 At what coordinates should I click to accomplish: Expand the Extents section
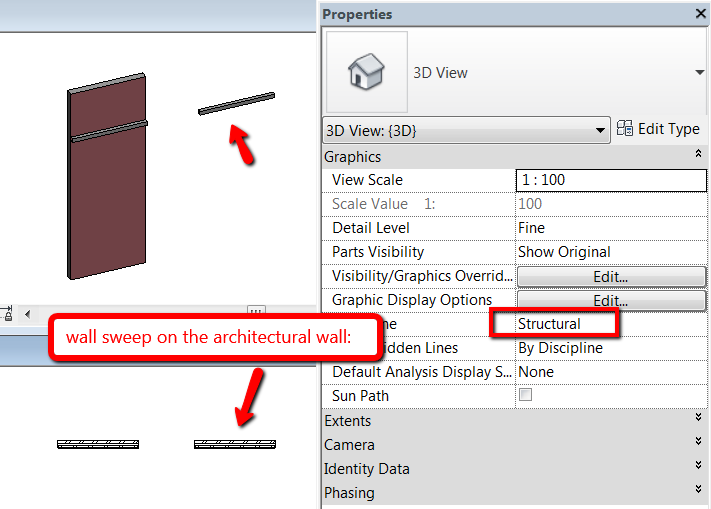tap(698, 417)
